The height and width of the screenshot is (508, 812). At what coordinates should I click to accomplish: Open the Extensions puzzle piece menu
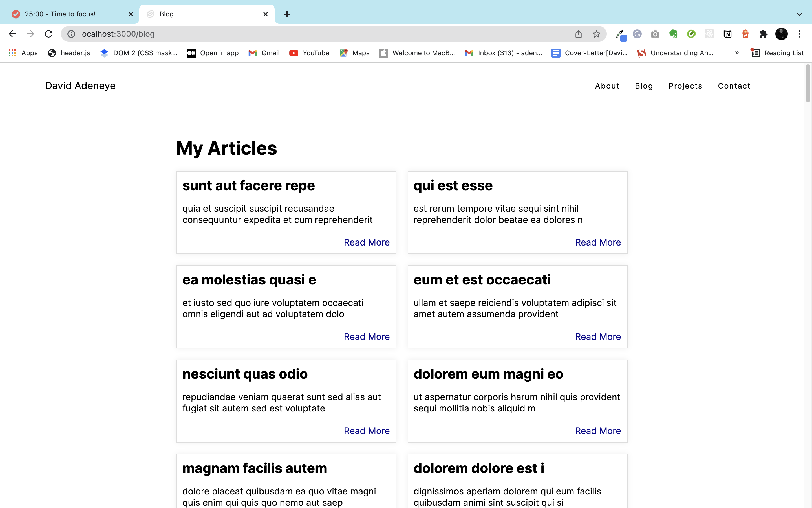pos(763,34)
